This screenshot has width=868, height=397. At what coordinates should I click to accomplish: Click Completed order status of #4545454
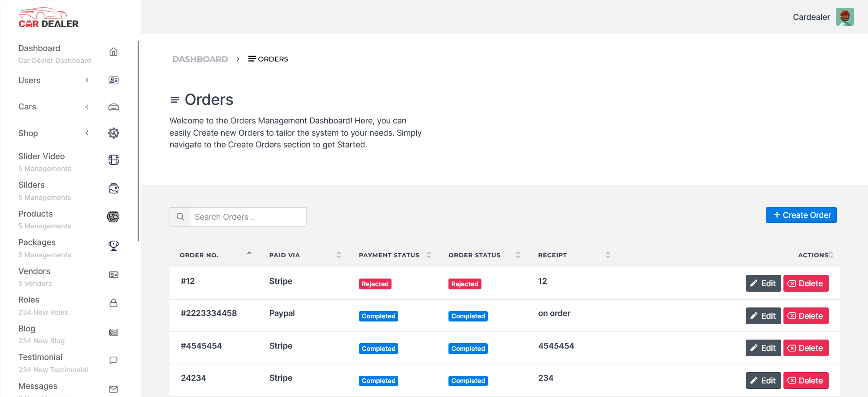pos(468,349)
